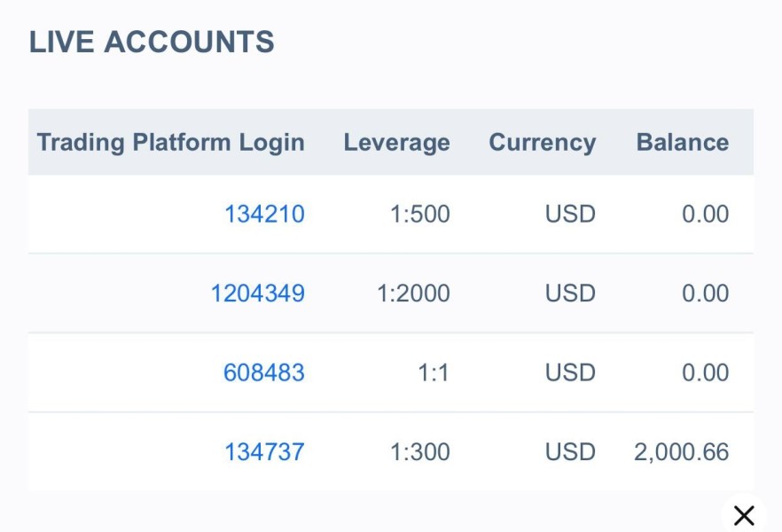Click USD currency for account 134737
The image size is (782, 532).
coord(570,452)
